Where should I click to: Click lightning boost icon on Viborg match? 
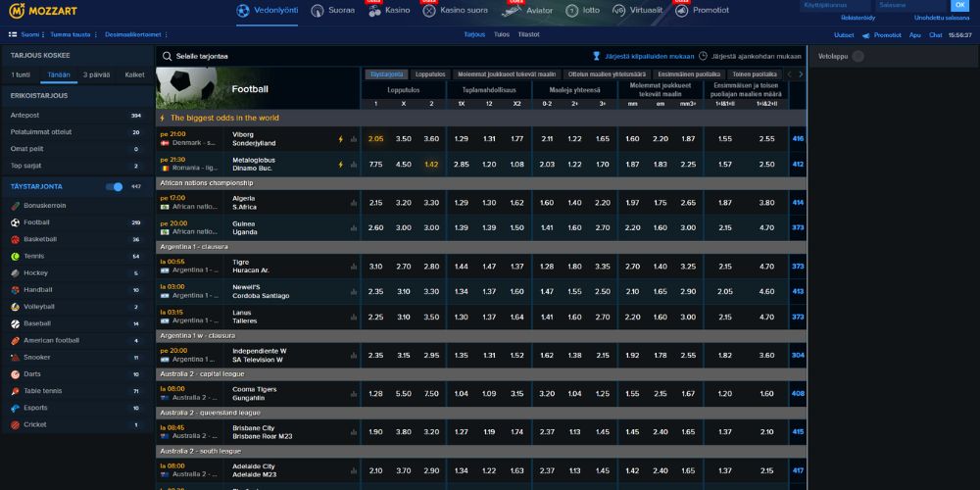(341, 139)
